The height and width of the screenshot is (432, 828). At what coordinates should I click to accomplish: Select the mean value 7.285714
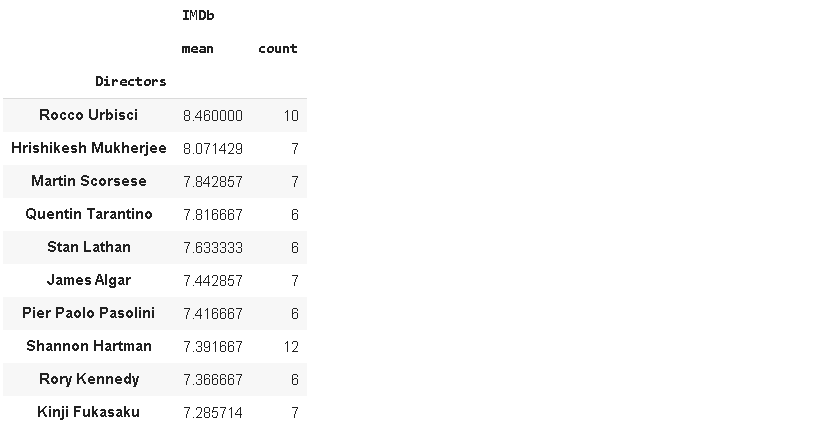[x=212, y=413]
